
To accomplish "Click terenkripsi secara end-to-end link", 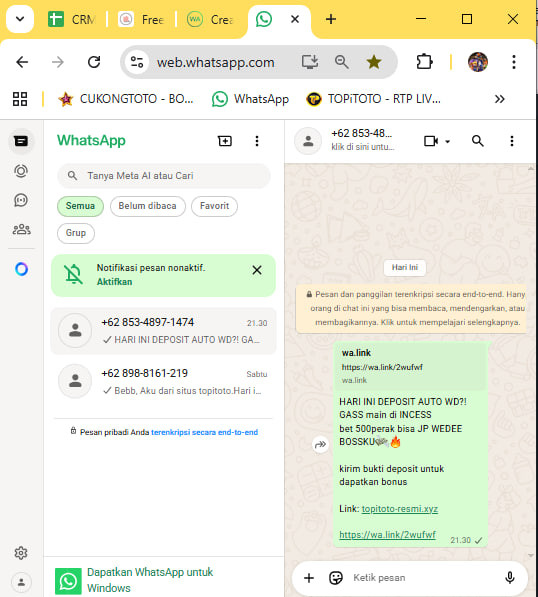I will click(204, 432).
